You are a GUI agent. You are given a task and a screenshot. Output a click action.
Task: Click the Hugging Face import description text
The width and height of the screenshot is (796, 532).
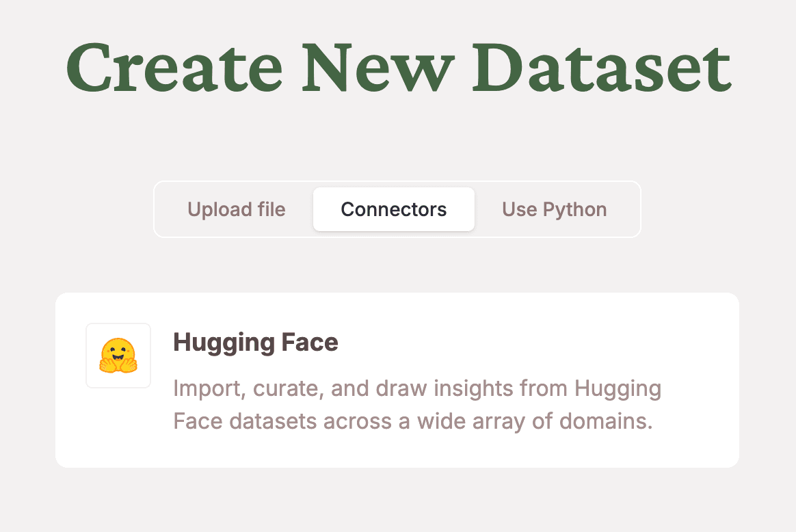coord(417,404)
